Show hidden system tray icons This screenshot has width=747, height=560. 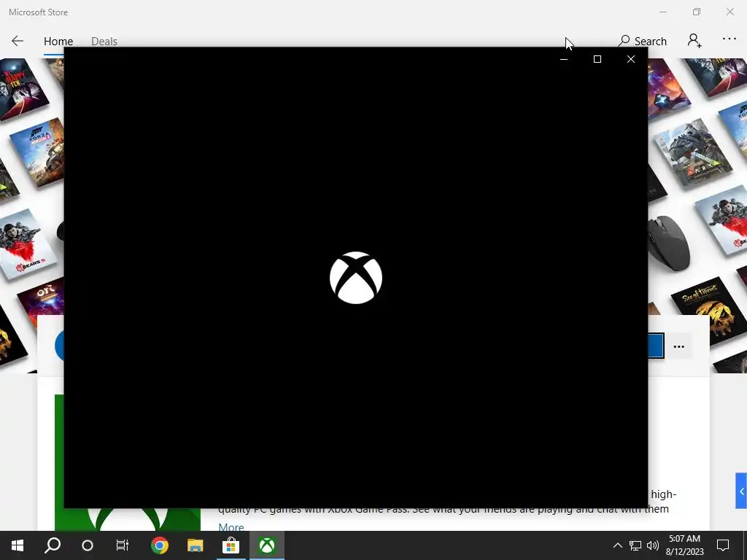pos(617,545)
